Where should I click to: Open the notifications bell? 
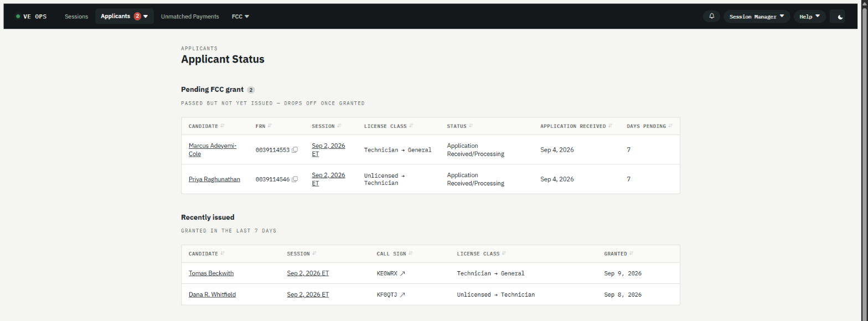pos(711,17)
